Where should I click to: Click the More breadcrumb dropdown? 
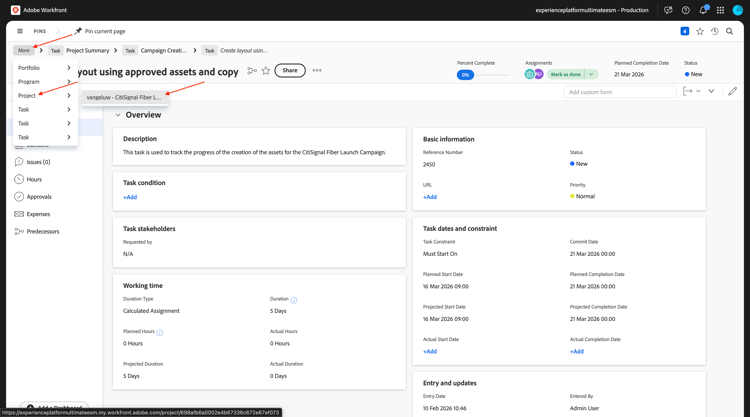(24, 50)
